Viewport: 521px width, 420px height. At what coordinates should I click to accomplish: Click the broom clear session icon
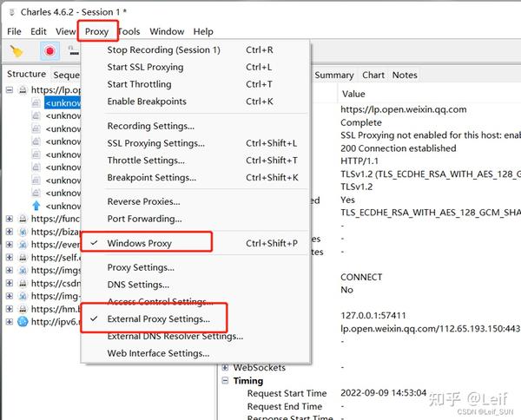pos(16,51)
